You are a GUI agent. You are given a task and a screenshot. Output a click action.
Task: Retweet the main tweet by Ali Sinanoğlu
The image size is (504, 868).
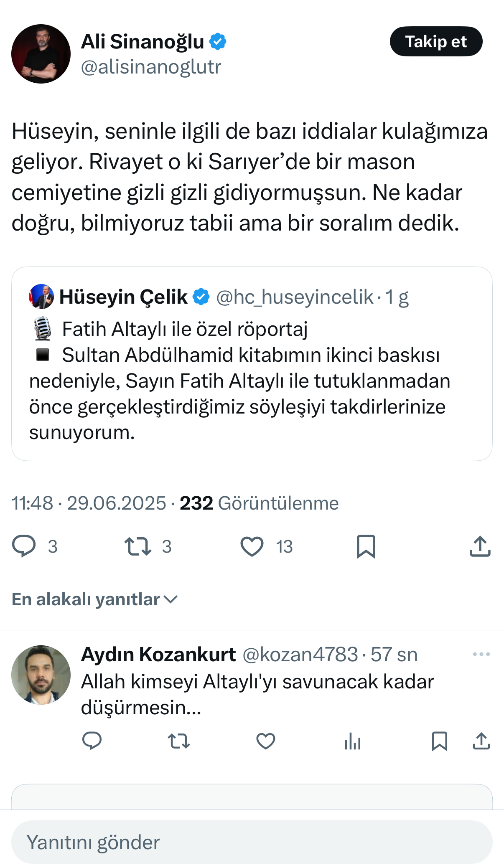coord(138,546)
